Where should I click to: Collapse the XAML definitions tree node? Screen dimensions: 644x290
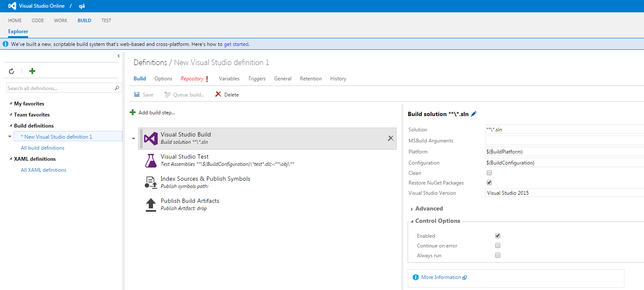(10, 159)
